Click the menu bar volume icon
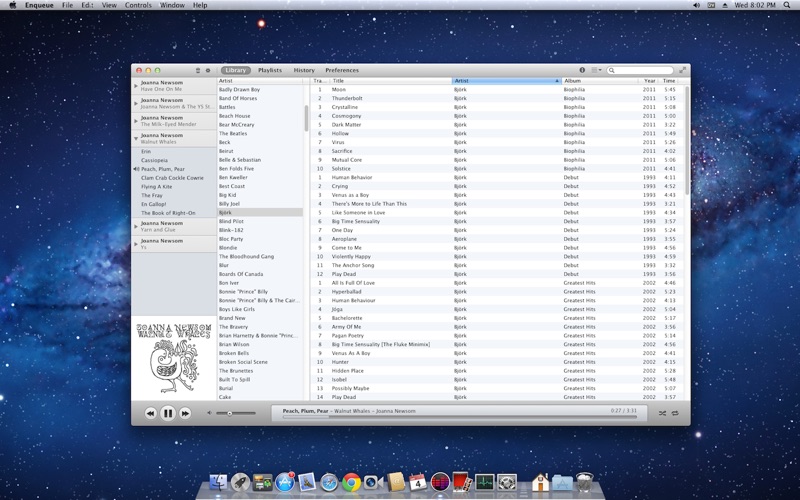This screenshot has width=800, height=500. (x=696, y=5)
